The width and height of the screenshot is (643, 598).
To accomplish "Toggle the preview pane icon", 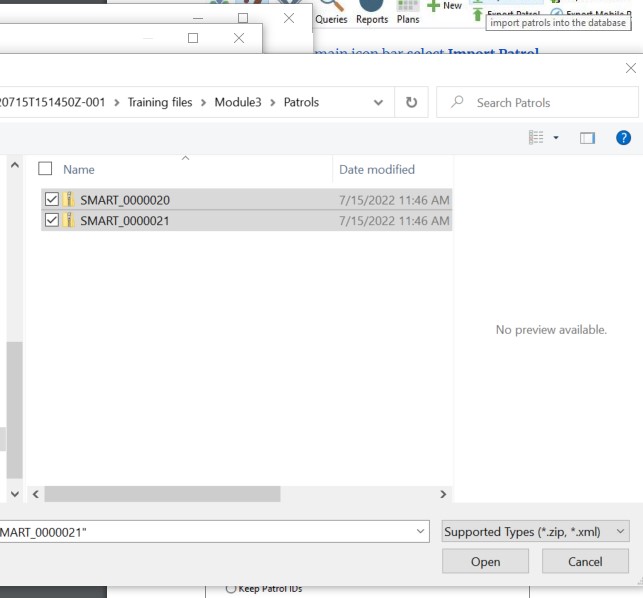I will click(587, 138).
